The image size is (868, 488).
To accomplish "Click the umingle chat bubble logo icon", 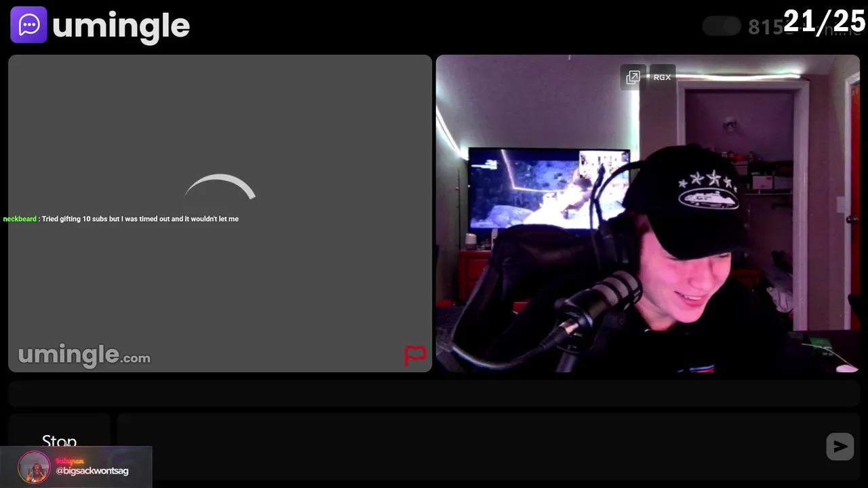I will click(28, 25).
